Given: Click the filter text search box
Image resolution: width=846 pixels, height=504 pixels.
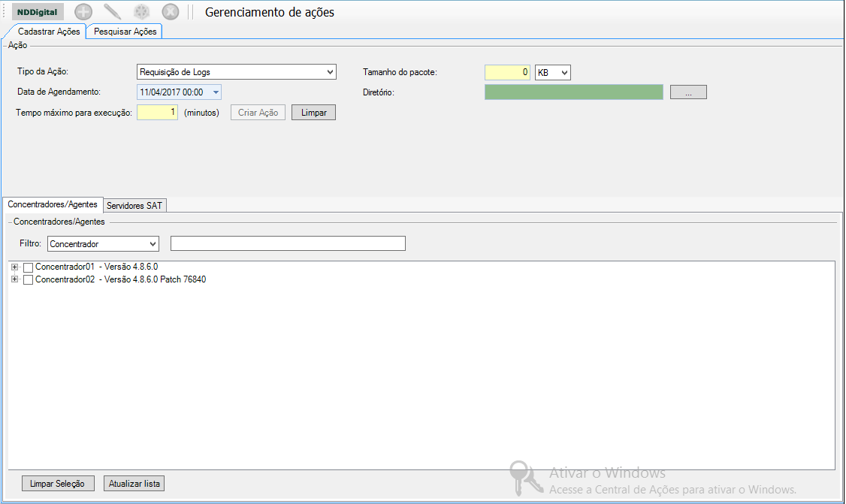Looking at the screenshot, I should (x=288, y=243).
